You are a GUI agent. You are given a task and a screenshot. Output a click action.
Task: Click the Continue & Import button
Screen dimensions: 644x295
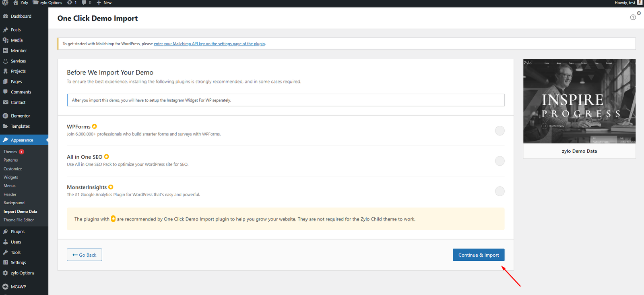point(478,255)
